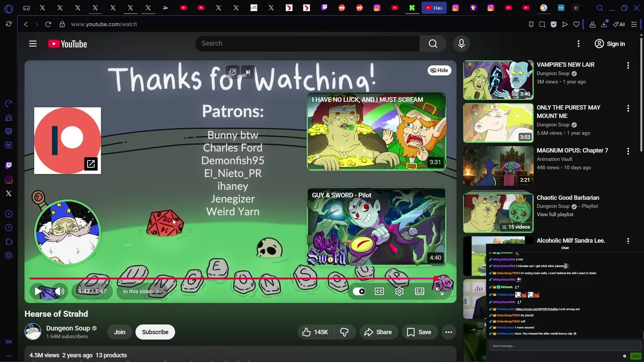
Task: Open the Instagram sidebar panel
Action: pyautogui.click(x=9, y=179)
